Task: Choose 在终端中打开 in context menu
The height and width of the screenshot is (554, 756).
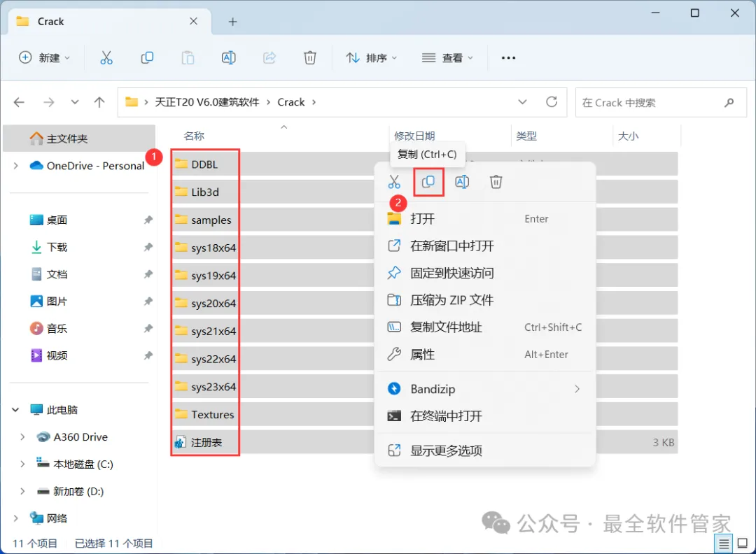Action: [x=485, y=415]
